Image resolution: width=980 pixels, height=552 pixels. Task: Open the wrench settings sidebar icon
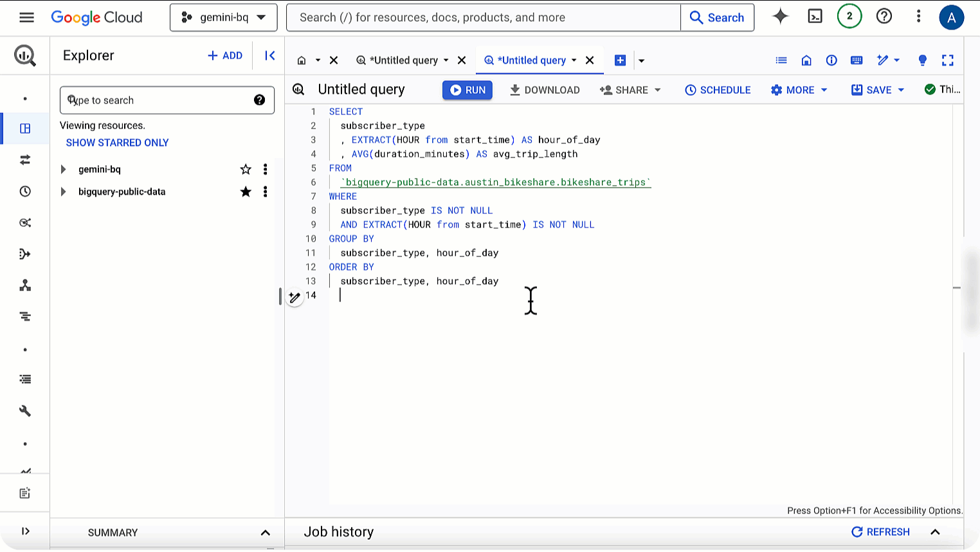[25, 411]
